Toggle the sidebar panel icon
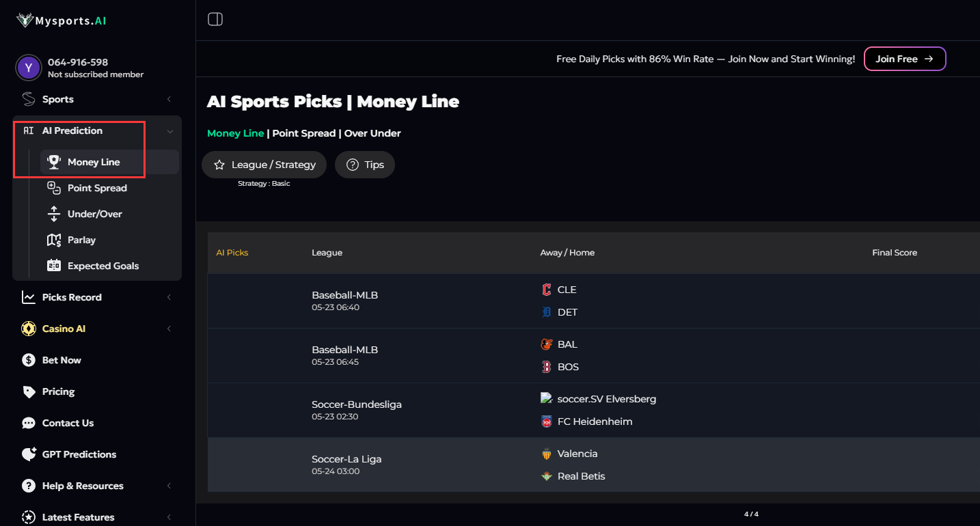Viewport: 980px width, 526px height. click(x=215, y=20)
